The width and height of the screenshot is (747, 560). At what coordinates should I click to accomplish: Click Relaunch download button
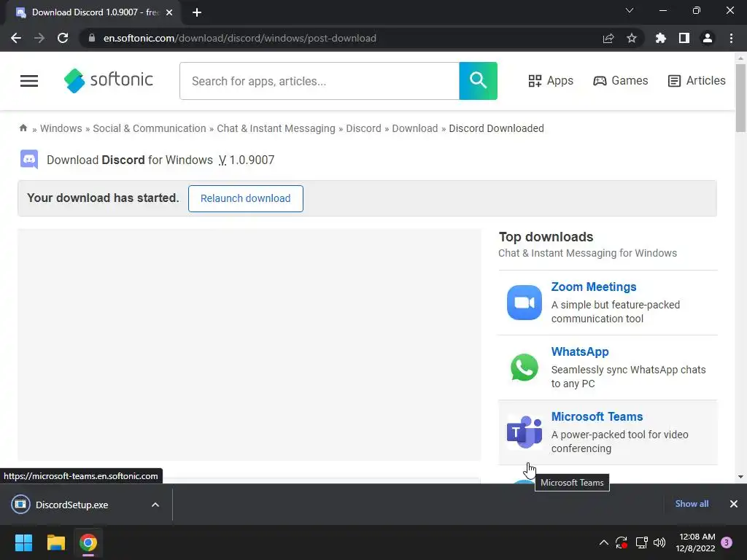coord(245,198)
